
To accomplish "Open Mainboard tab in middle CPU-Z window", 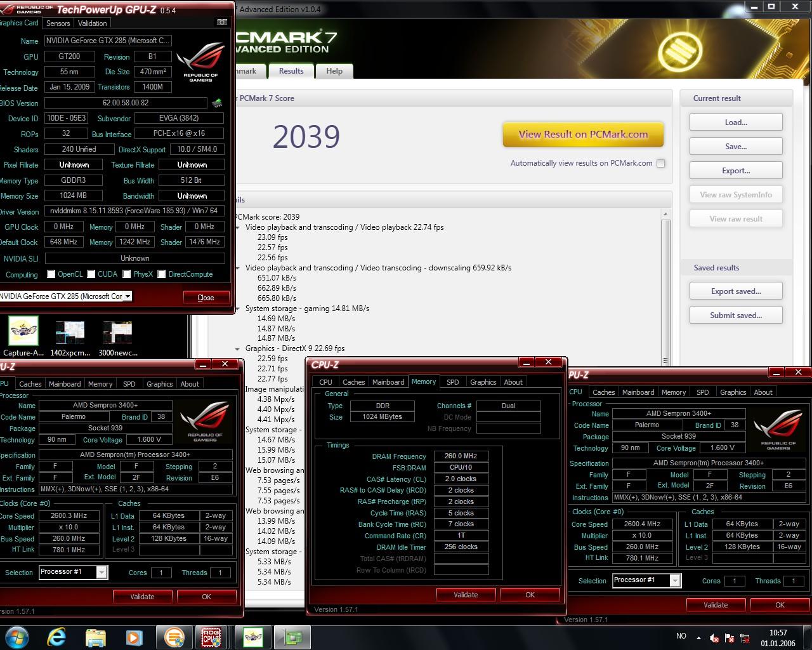I will point(388,382).
